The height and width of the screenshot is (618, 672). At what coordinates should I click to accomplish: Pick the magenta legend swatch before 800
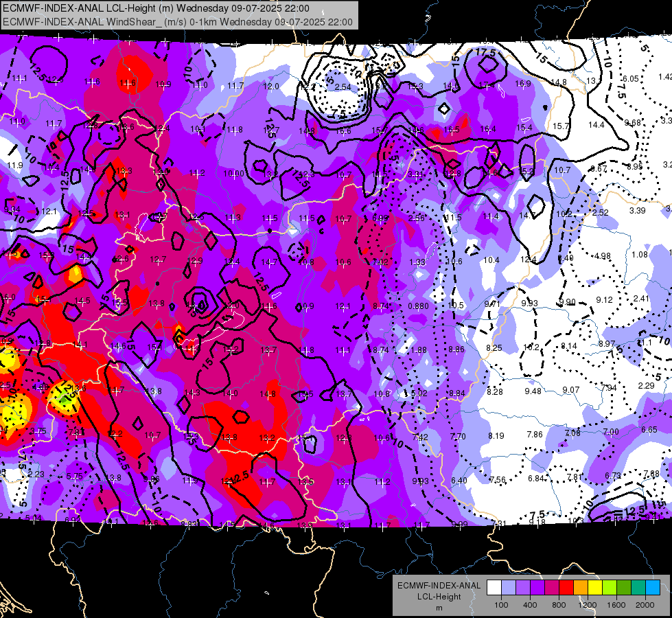(552, 588)
